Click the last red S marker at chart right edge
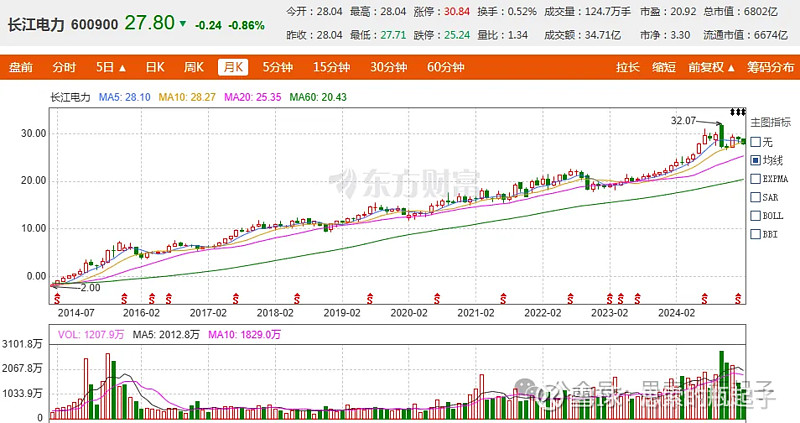This screenshot has height=423, width=800. [x=738, y=298]
